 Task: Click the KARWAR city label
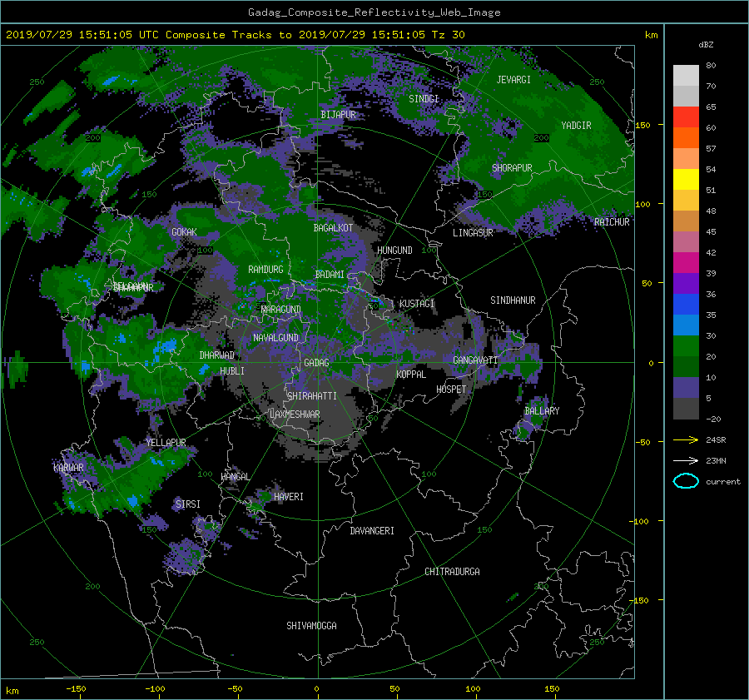point(68,468)
